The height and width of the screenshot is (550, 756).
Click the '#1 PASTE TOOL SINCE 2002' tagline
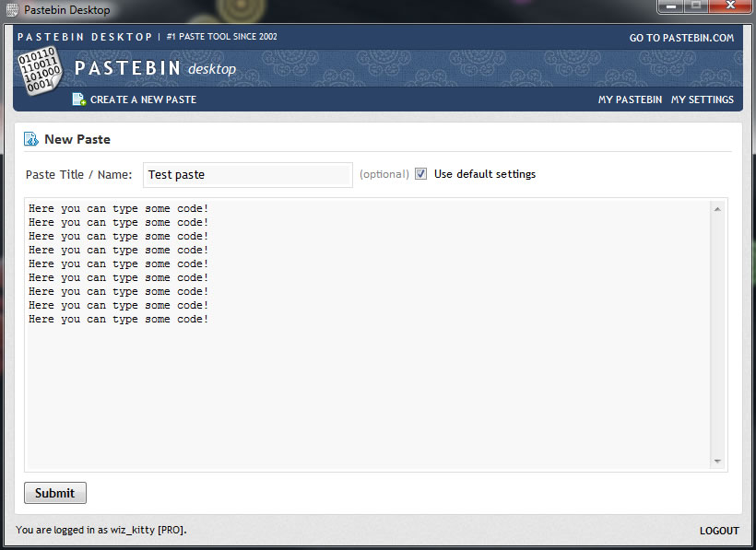pyautogui.click(x=222, y=37)
